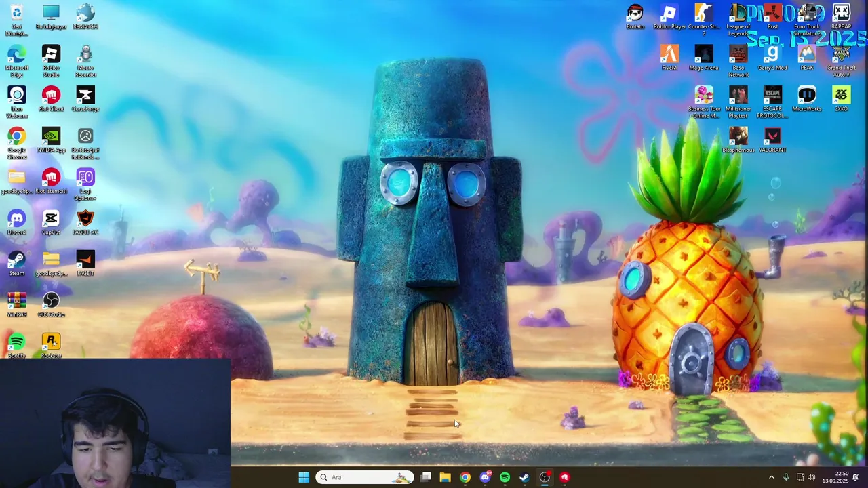868x488 pixels.
Task: Launch the Militsioner Playtest desktop shortcut
Action: 738,102
